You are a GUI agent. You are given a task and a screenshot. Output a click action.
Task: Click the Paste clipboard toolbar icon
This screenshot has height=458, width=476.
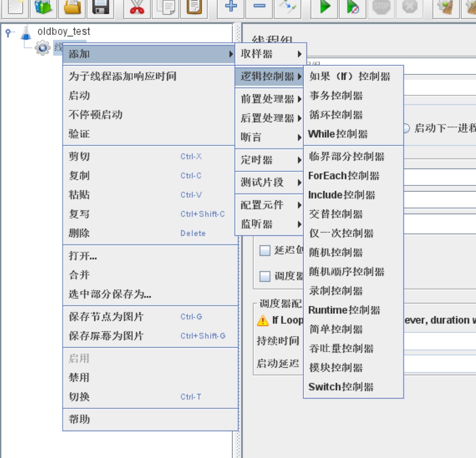(x=194, y=7)
